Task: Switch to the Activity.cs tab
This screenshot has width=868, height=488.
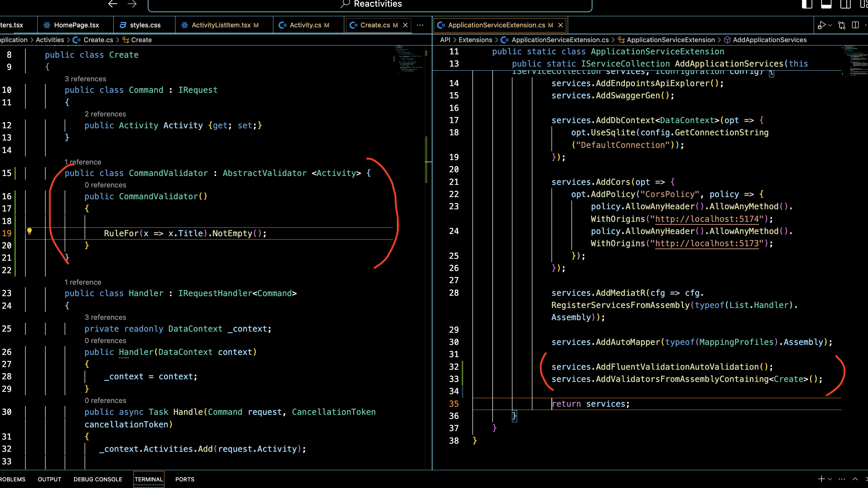Action: (305, 25)
